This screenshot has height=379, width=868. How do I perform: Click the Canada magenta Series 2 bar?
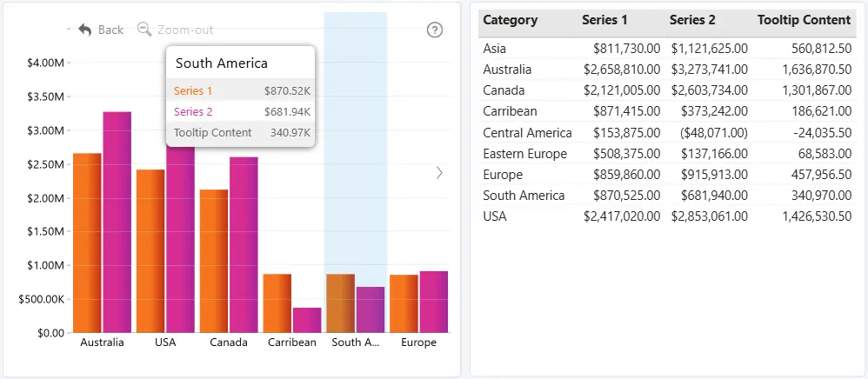(x=244, y=244)
